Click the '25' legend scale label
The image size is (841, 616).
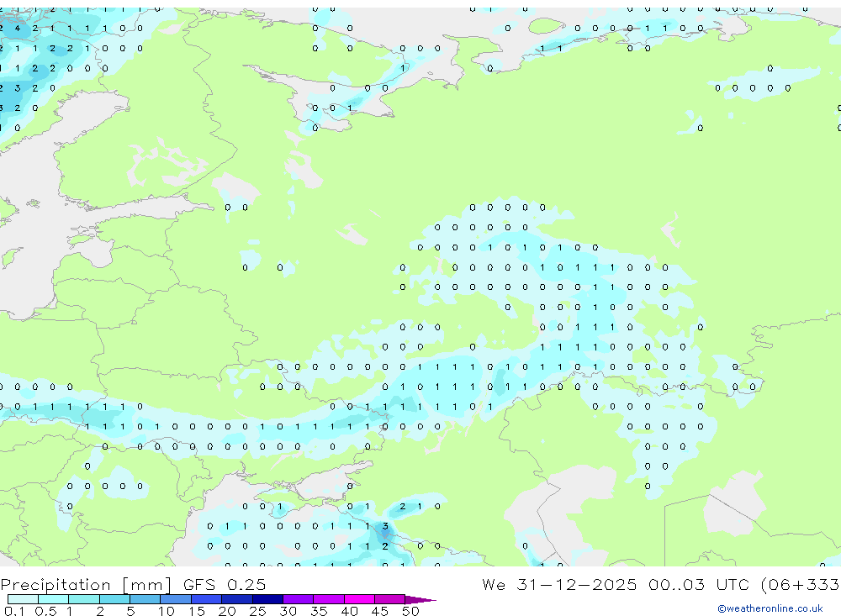257,611
